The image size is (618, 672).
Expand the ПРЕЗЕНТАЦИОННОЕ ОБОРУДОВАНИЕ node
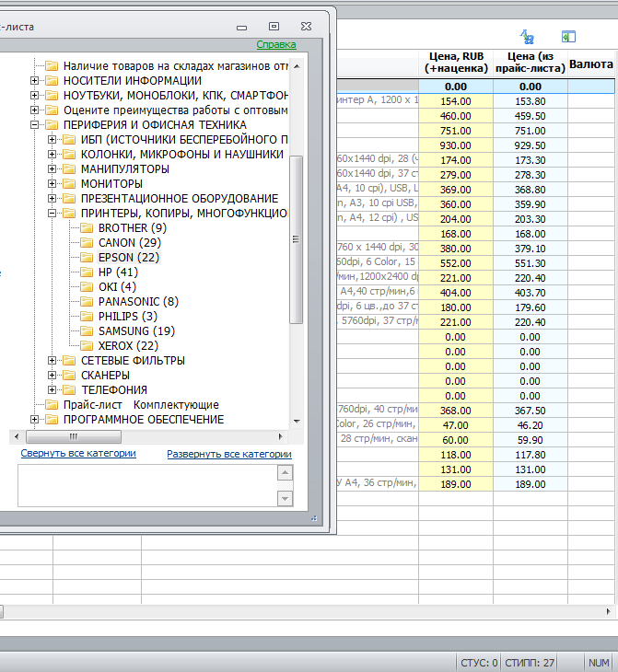[52, 199]
